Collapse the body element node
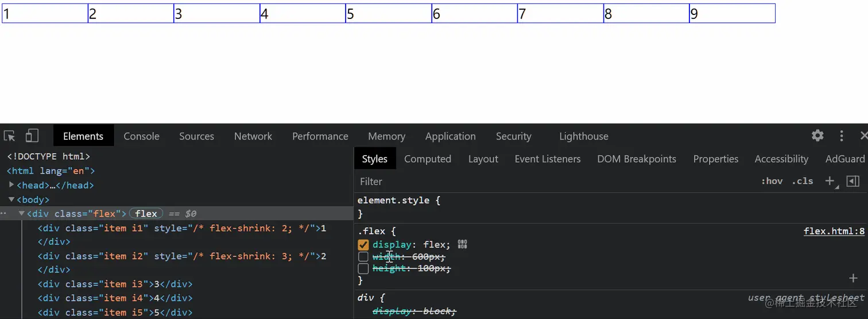Image resolution: width=868 pixels, height=319 pixels. tap(11, 199)
